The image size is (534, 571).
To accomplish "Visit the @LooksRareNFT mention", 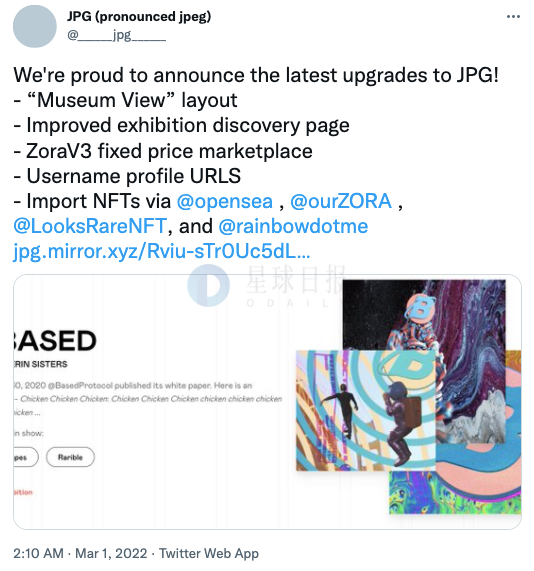I will [90, 226].
